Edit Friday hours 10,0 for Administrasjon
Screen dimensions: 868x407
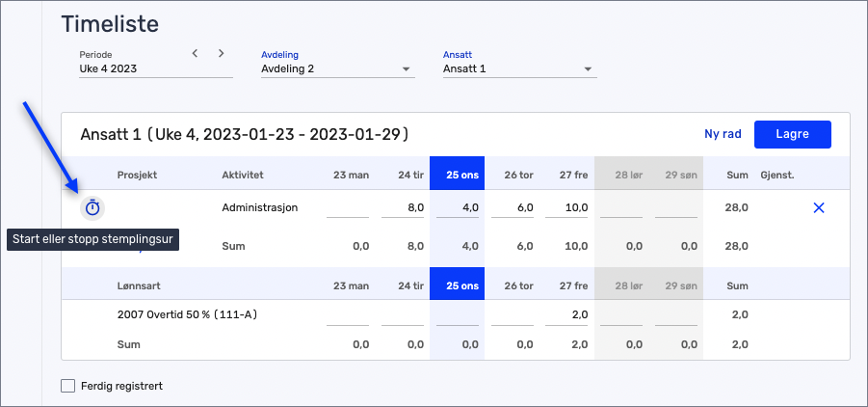(566, 207)
